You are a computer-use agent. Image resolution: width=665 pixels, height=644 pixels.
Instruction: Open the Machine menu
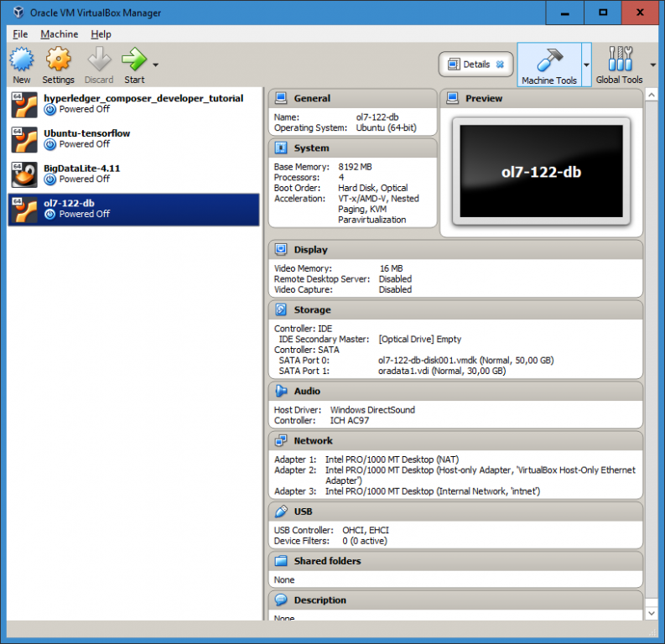pyautogui.click(x=60, y=34)
